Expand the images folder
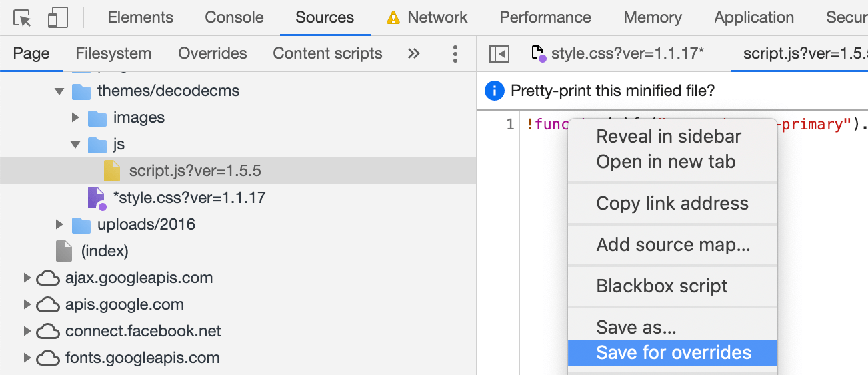868x375 pixels. click(x=75, y=118)
